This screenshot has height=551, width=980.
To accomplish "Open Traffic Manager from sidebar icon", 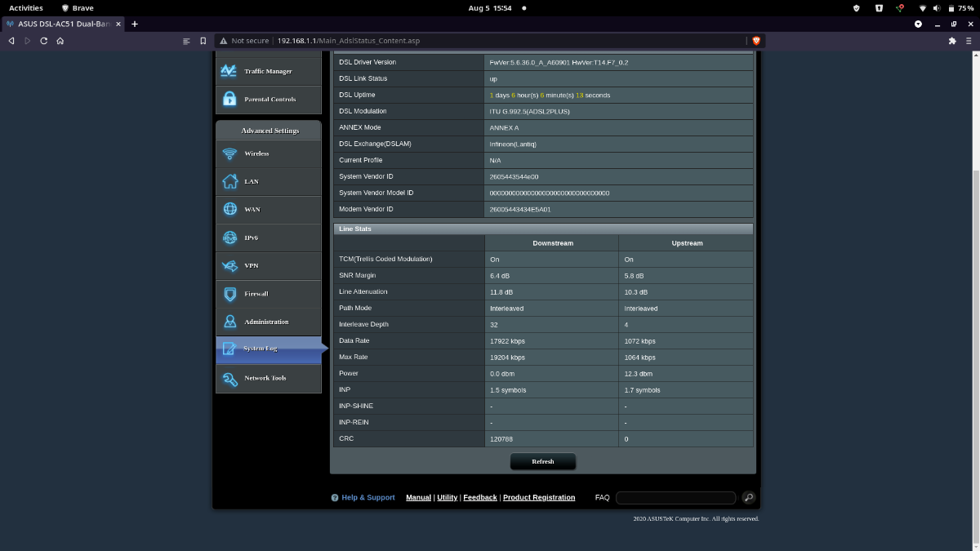I will [x=229, y=71].
